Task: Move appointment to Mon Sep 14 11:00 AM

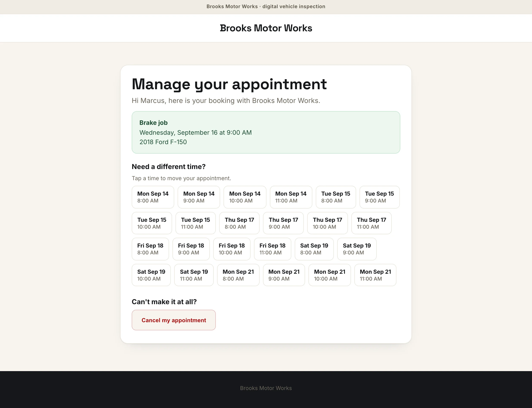Action: [291, 197]
